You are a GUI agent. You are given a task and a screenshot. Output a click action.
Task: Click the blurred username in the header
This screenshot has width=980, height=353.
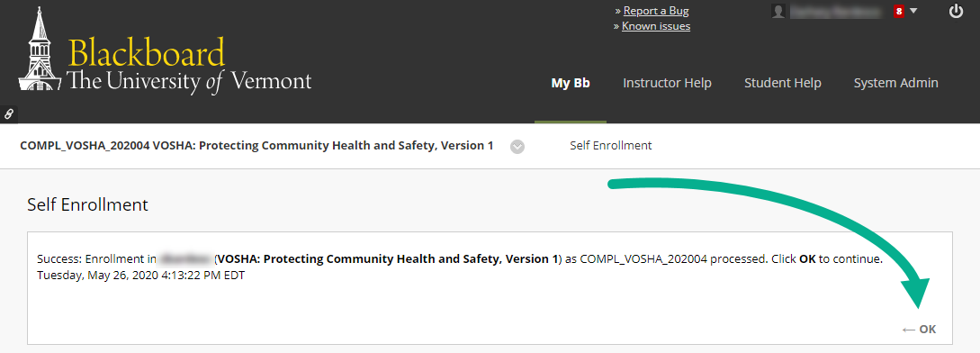click(836, 12)
